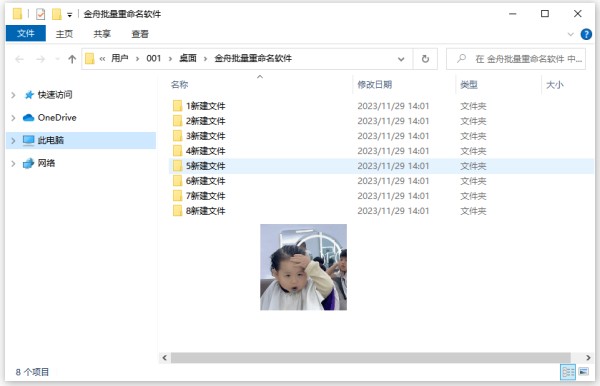Close the 金舟批量重命名软件 window

point(578,14)
